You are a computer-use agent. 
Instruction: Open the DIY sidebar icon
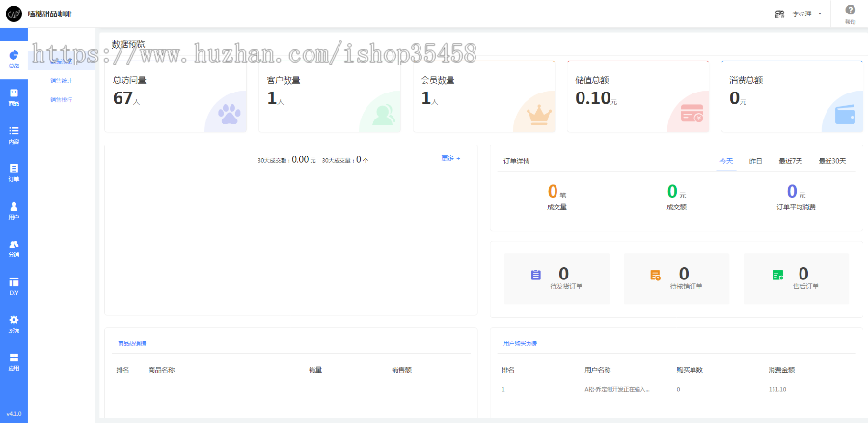tap(14, 282)
